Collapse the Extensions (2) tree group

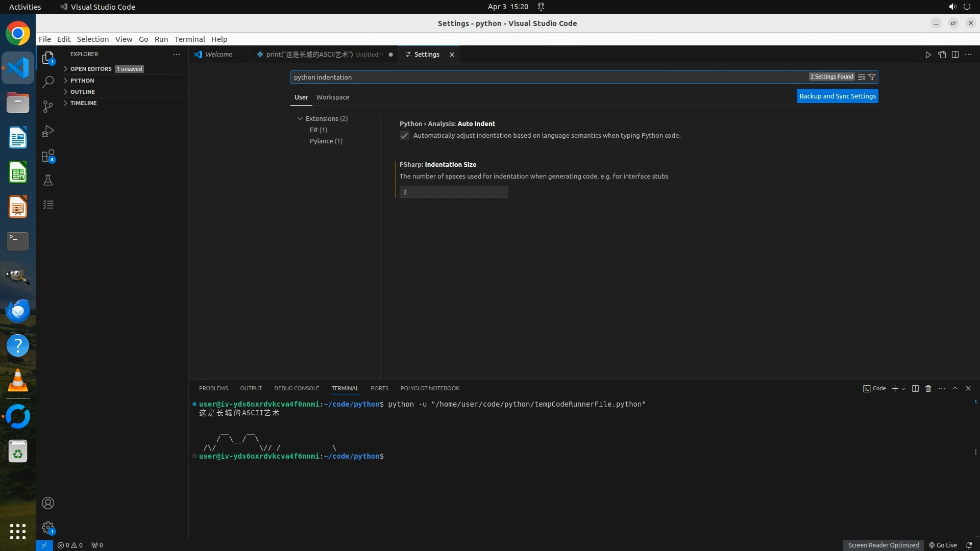[300, 118]
